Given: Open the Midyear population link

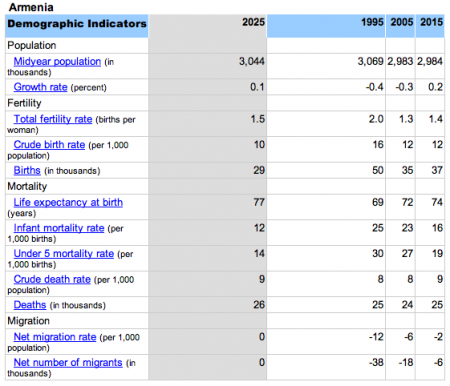Looking at the screenshot, I should 57,62.
